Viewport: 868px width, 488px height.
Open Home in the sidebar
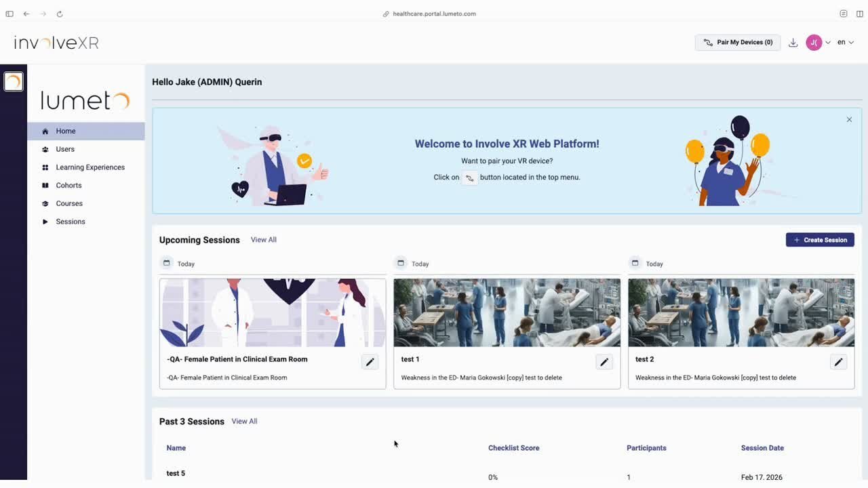(x=86, y=131)
